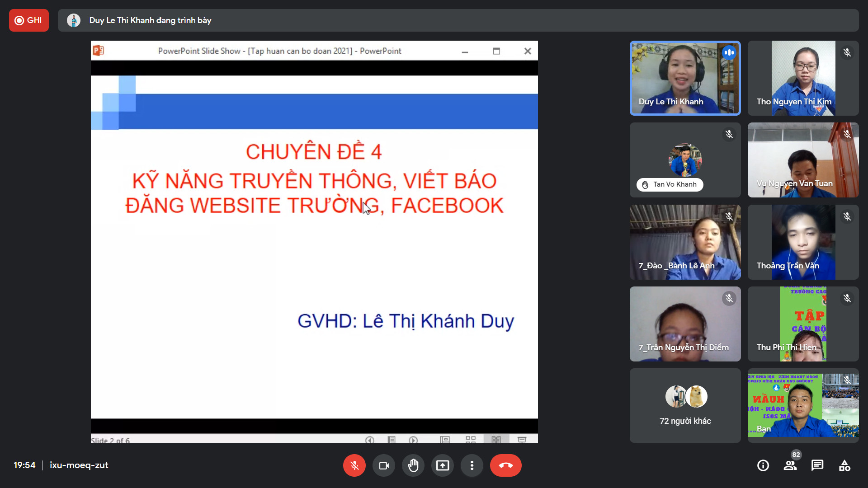Select the Tho Nguyen Thi Kim video tile
Image resolution: width=868 pixels, height=488 pixels.
pyautogui.click(x=802, y=78)
